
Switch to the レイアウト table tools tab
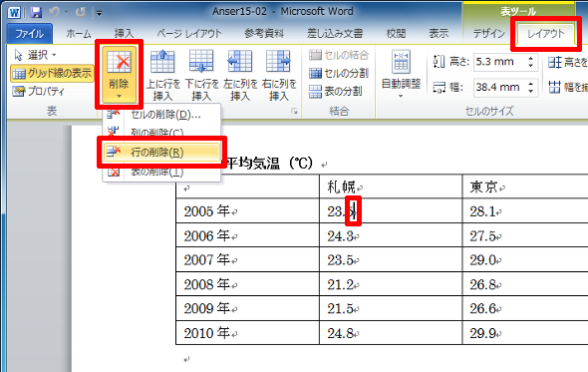click(x=545, y=34)
